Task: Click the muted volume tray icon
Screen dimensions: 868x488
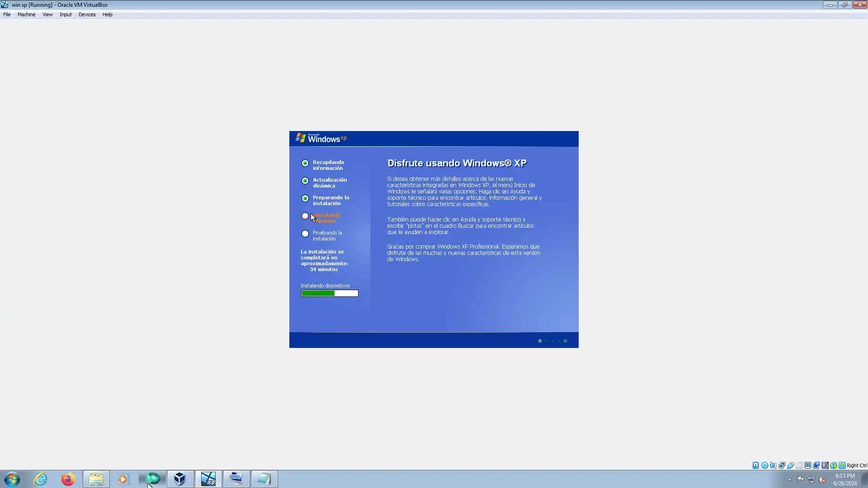Action: pos(822,479)
